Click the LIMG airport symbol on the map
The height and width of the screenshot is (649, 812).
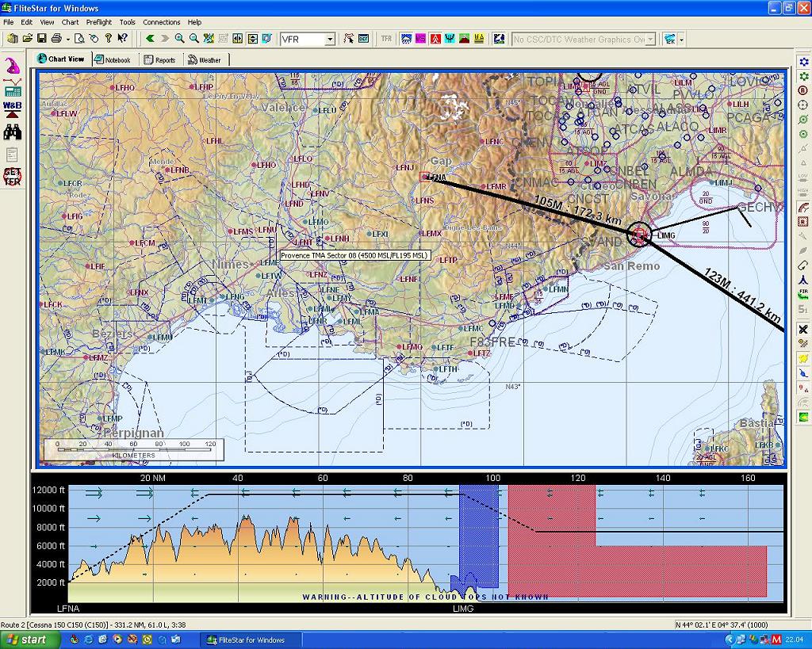[640, 235]
